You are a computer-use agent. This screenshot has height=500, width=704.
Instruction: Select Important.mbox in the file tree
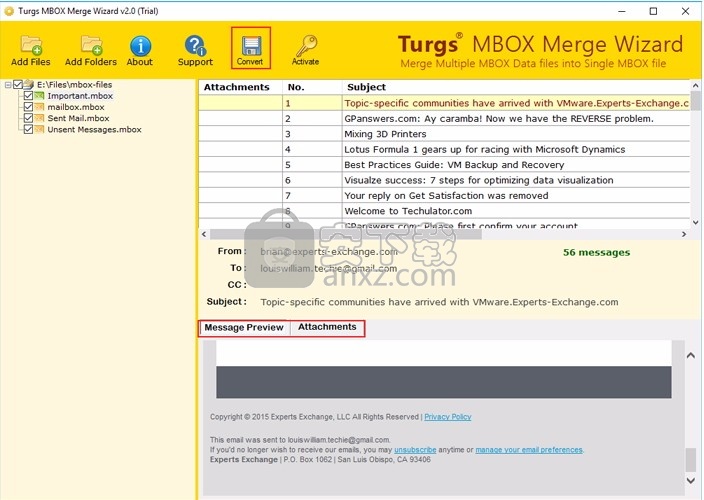coord(80,96)
